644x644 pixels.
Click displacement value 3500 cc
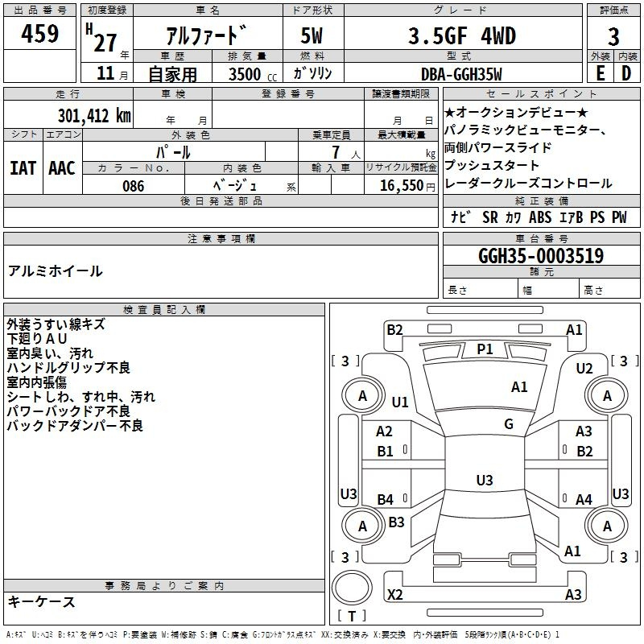(253, 74)
